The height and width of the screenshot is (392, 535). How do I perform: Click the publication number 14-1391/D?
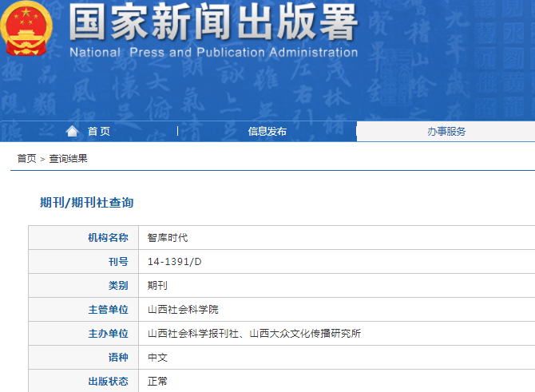pos(175,262)
